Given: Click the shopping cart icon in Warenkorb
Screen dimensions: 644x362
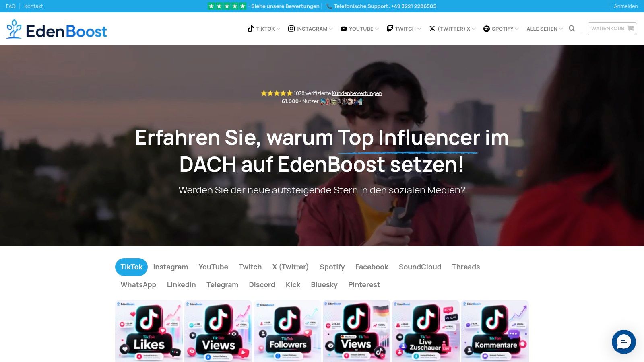Looking at the screenshot, I should point(630,29).
